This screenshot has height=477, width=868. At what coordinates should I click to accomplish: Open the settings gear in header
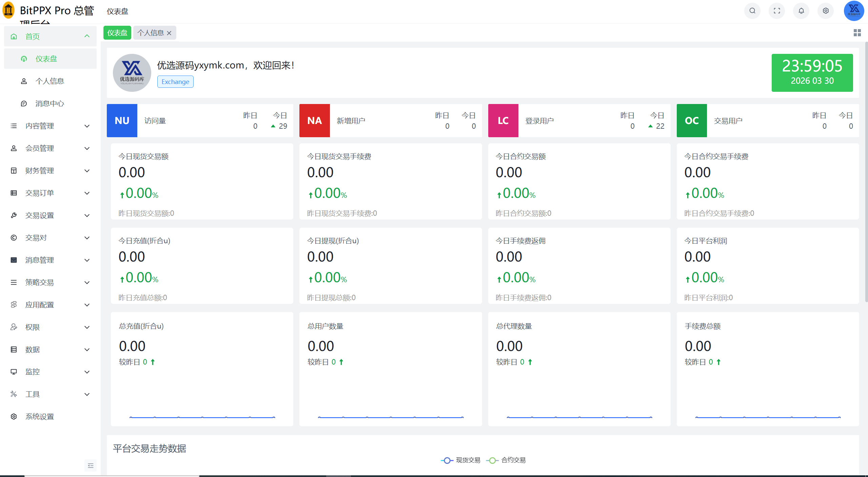(x=826, y=11)
